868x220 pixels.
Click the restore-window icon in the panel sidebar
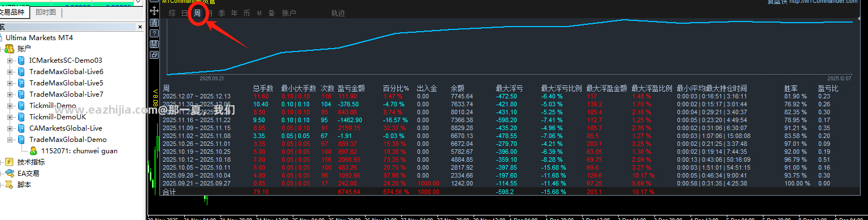154,55
